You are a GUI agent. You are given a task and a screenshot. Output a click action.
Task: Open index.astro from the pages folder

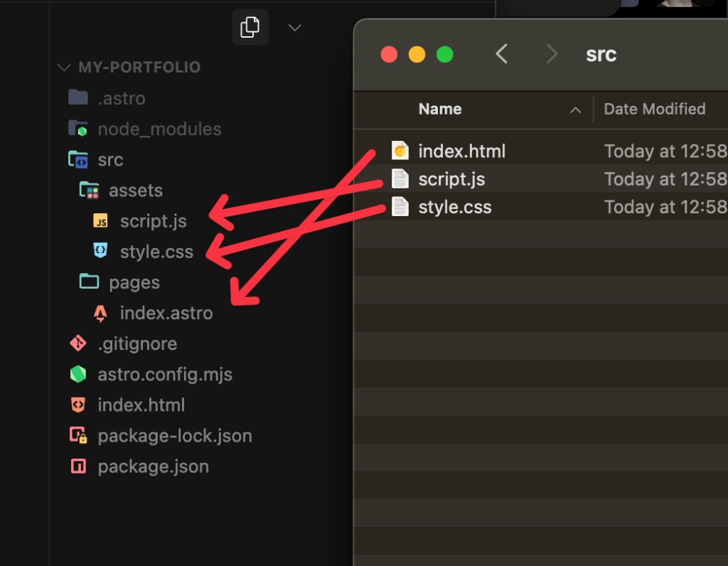(166, 313)
